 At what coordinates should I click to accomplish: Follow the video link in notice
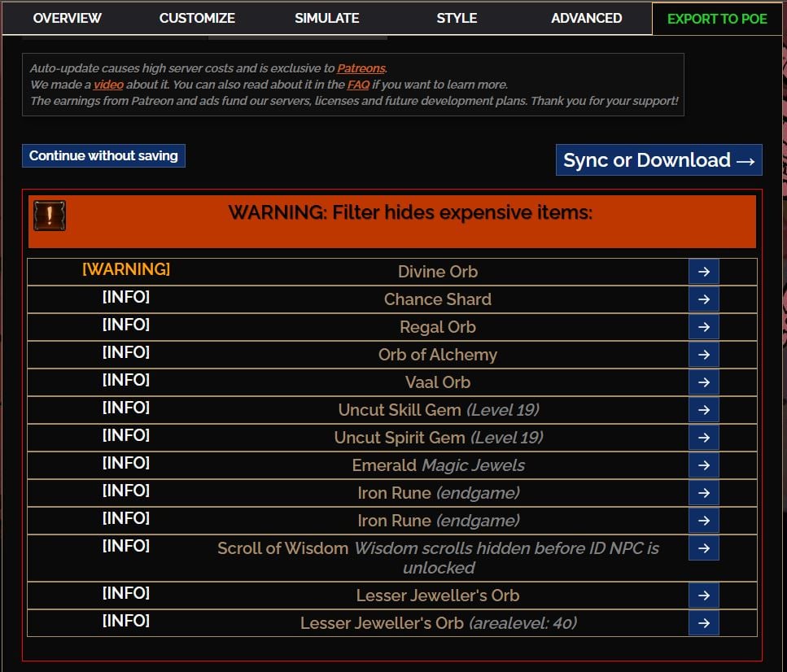click(x=108, y=85)
